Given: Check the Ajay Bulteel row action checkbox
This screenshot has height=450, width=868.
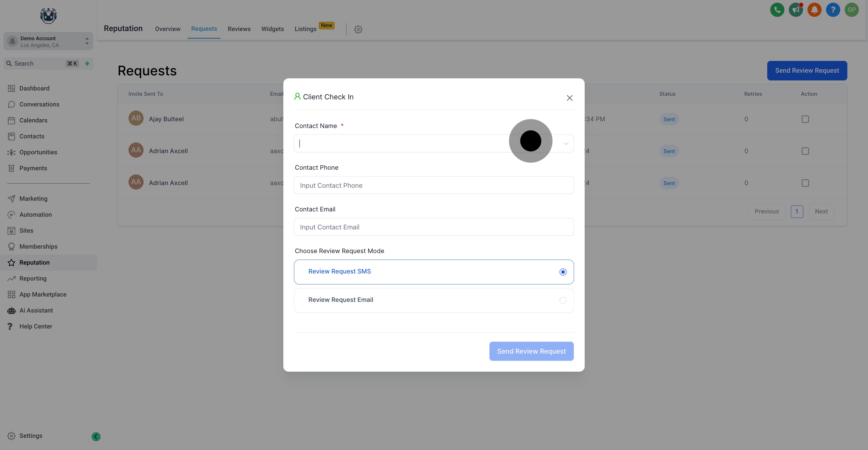Looking at the screenshot, I should tap(805, 119).
